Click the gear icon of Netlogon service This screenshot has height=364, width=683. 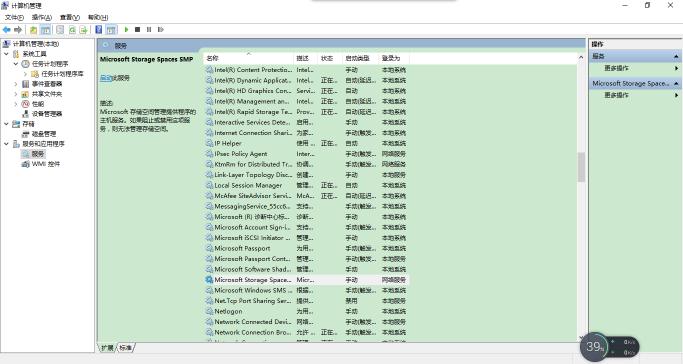click(x=209, y=311)
